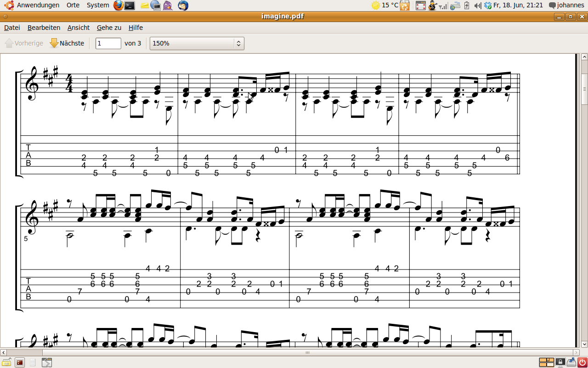
Task: Click the scroll-up arrow of vertical scrollbar
Action: click(584, 57)
